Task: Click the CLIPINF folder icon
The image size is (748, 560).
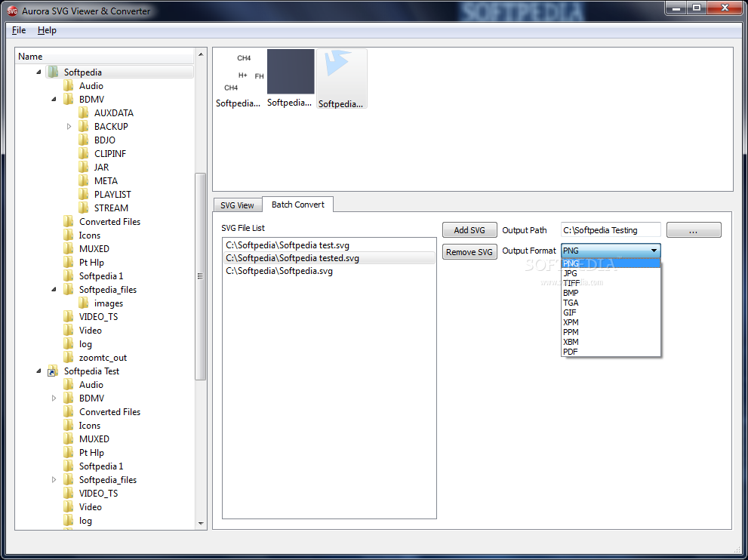Action: point(83,154)
